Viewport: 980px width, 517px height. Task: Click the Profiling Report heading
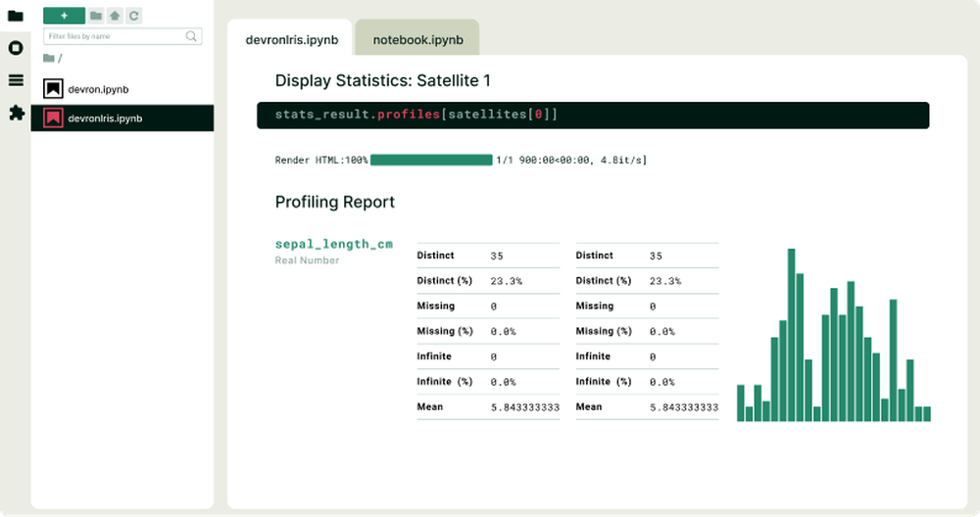point(335,202)
